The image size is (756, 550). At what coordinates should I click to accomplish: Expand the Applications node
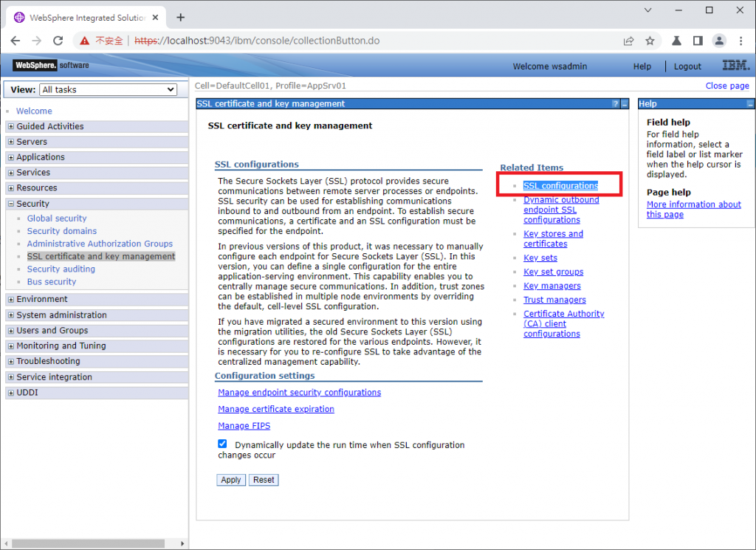(x=11, y=157)
